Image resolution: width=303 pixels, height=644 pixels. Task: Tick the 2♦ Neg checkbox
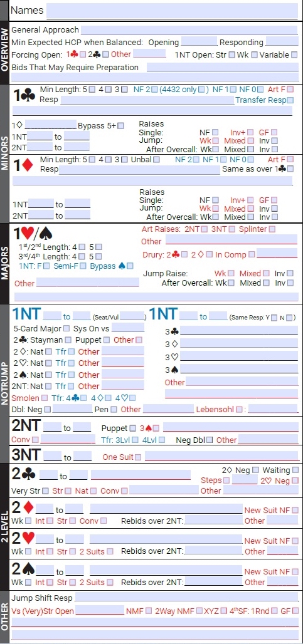[x=255, y=470]
